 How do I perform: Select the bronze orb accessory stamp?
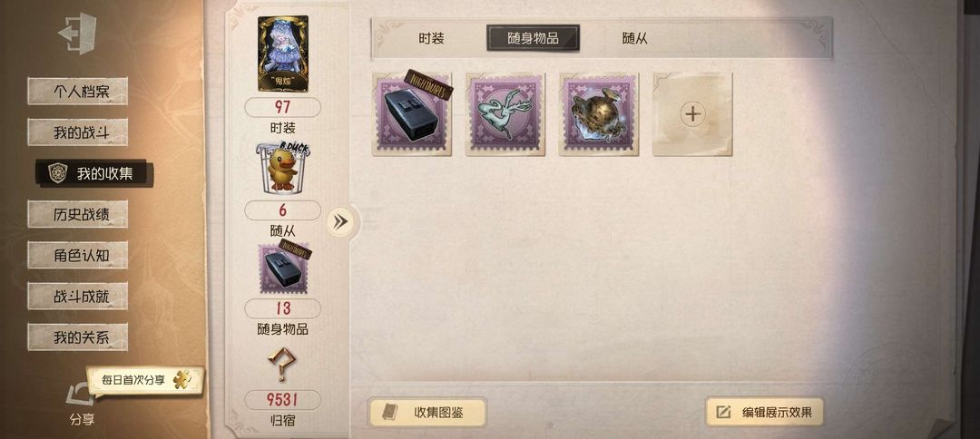click(x=599, y=114)
